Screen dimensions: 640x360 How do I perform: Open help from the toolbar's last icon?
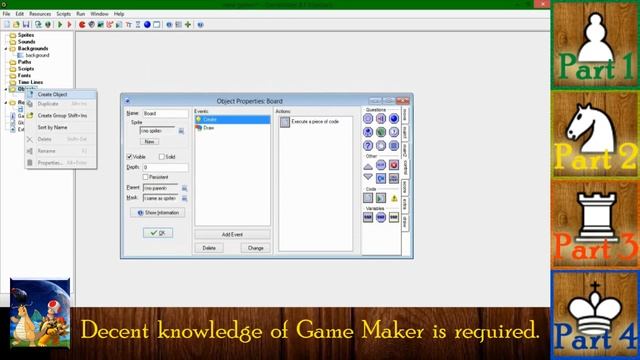[200, 24]
